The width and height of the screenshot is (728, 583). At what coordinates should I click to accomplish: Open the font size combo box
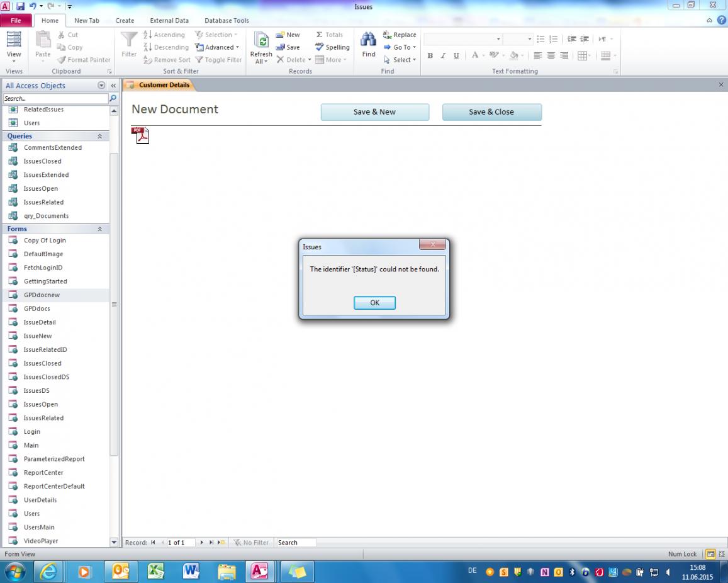tap(518, 39)
